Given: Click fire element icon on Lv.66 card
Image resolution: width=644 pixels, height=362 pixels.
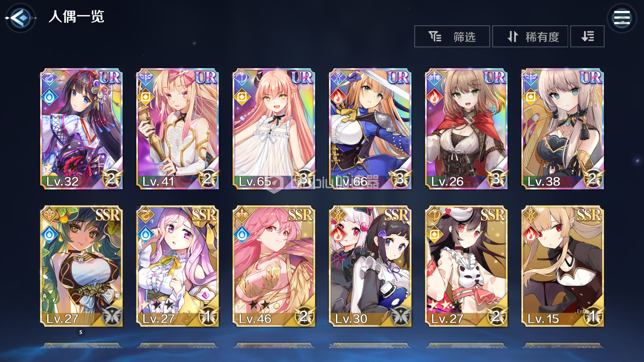Looking at the screenshot, I should click(338, 97).
